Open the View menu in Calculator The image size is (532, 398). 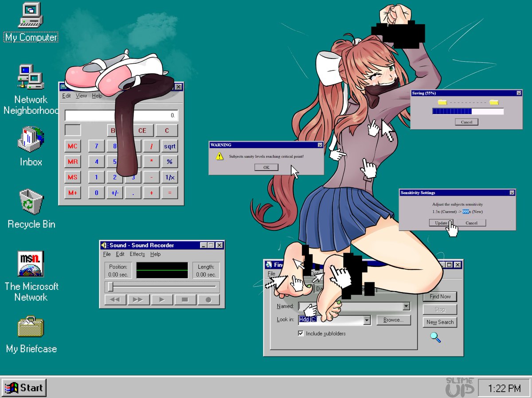(x=81, y=96)
